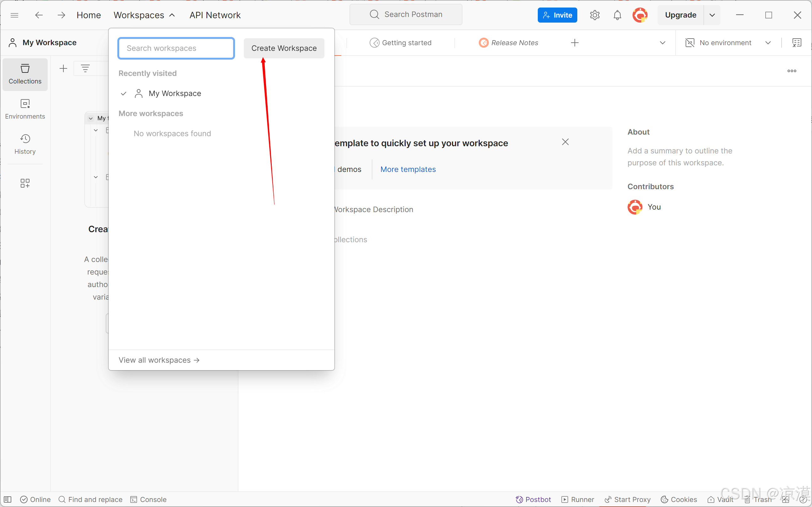Click the Search workspaces field

coord(176,48)
